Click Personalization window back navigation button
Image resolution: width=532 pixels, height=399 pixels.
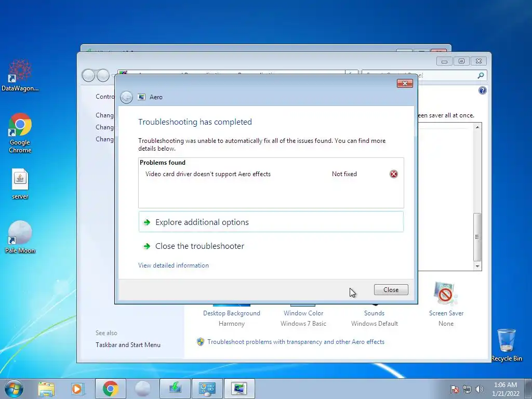pyautogui.click(x=88, y=75)
